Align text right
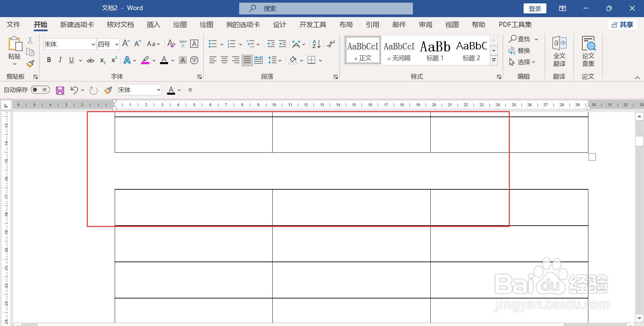Screen dimensions: 644x326 [x=236, y=60]
